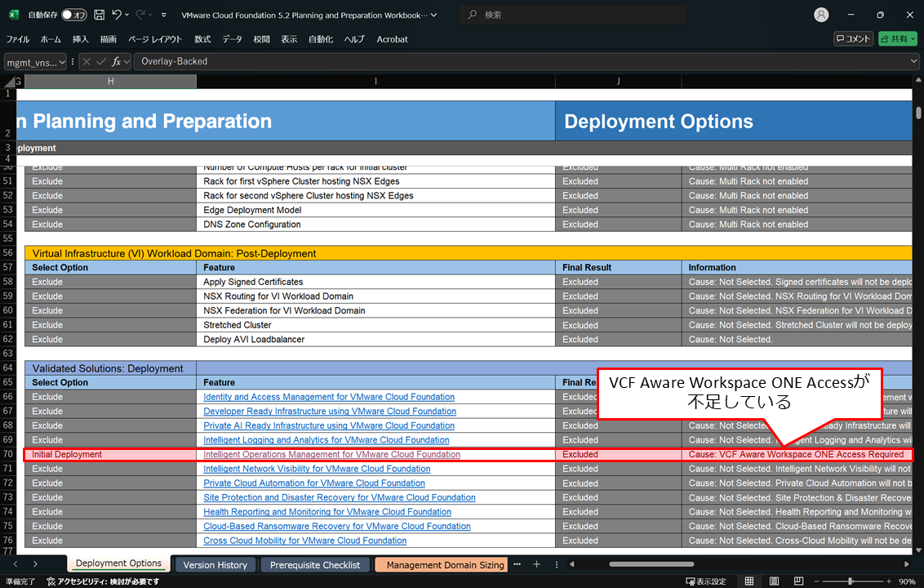This screenshot has height=588, width=924.
Task: Open Cloud-Based Ransomware Recovery link
Action: pyautogui.click(x=337, y=526)
